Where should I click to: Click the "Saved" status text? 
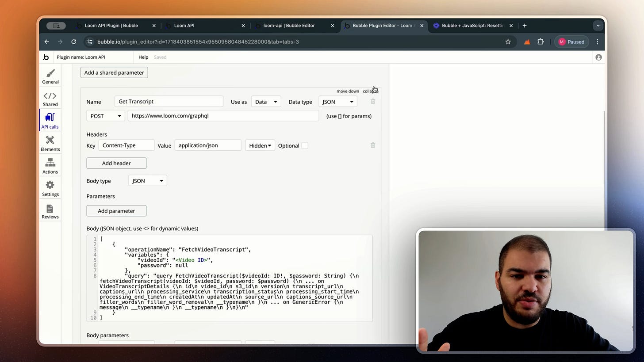[x=160, y=57]
